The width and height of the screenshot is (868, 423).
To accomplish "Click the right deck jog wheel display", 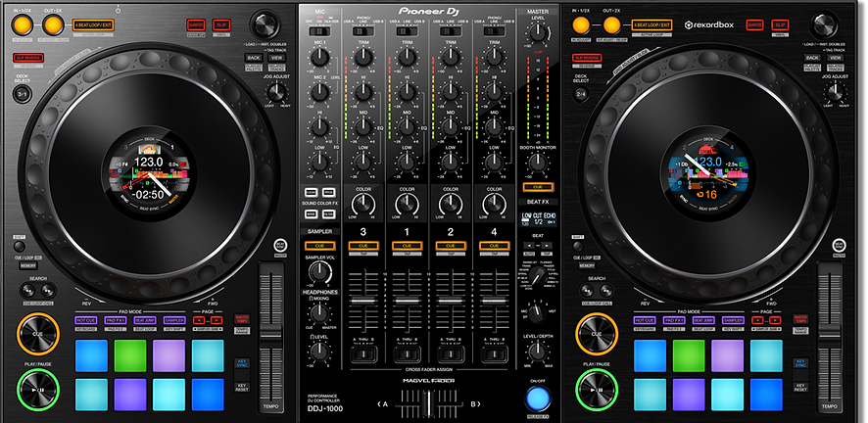I will (709, 174).
